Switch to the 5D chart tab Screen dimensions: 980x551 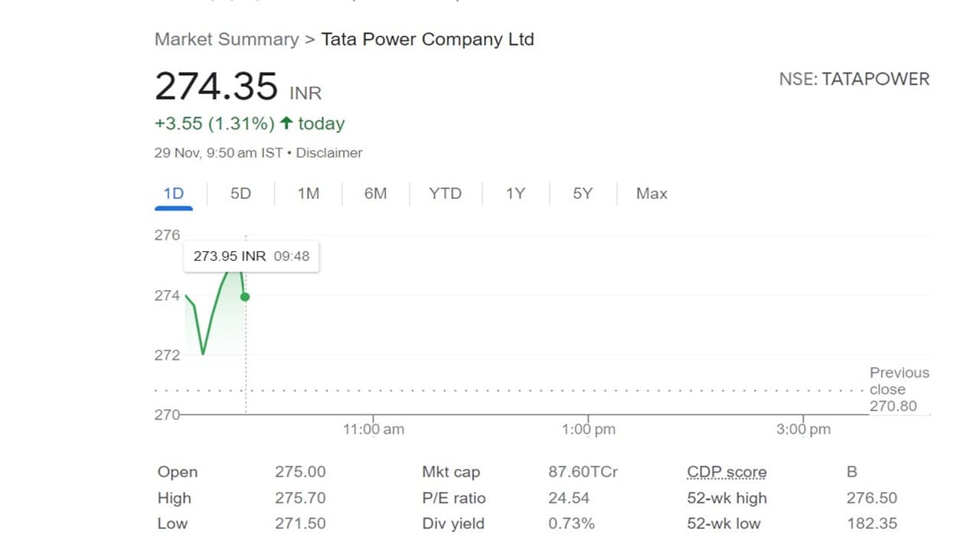pos(240,194)
